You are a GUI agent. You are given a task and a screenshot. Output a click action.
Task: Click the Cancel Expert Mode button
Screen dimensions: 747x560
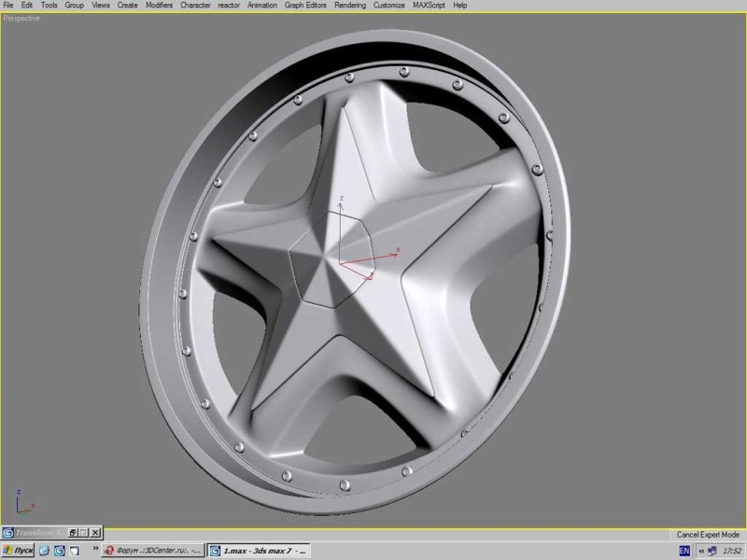tap(708, 535)
